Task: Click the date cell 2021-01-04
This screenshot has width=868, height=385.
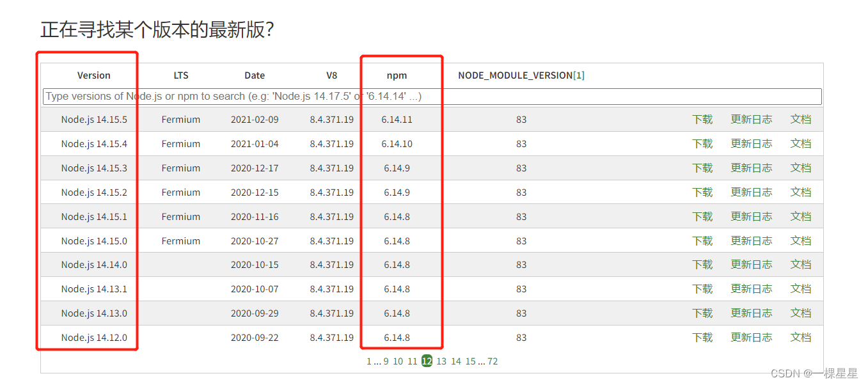Action: click(255, 144)
